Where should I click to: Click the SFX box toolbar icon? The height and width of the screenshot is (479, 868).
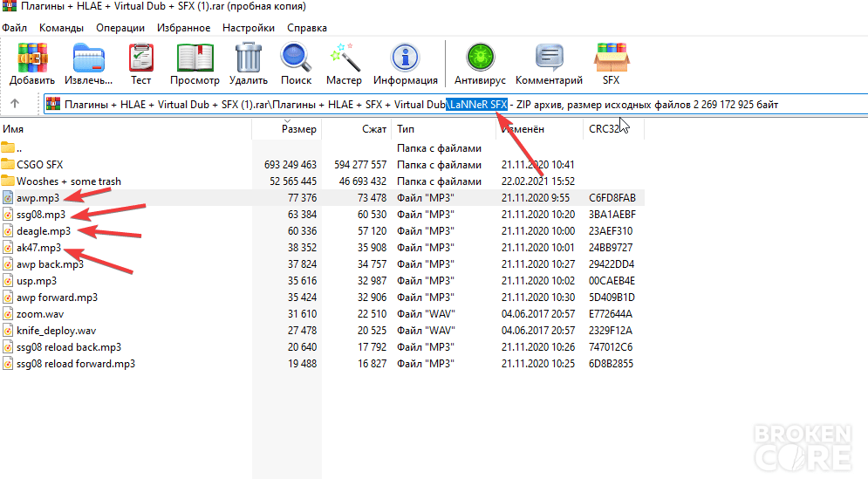(612, 58)
